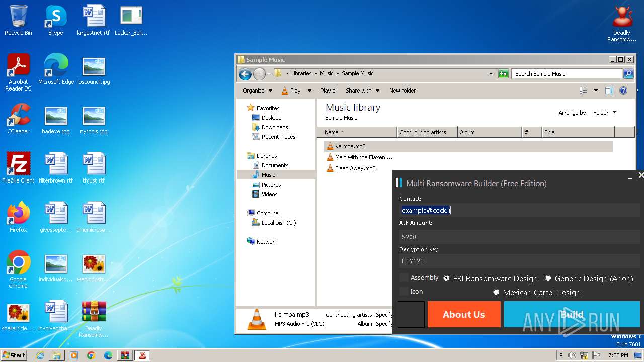Select the Deadly Ransomw... icon at top right
This screenshot has height=362, width=644.
pos(622,23)
